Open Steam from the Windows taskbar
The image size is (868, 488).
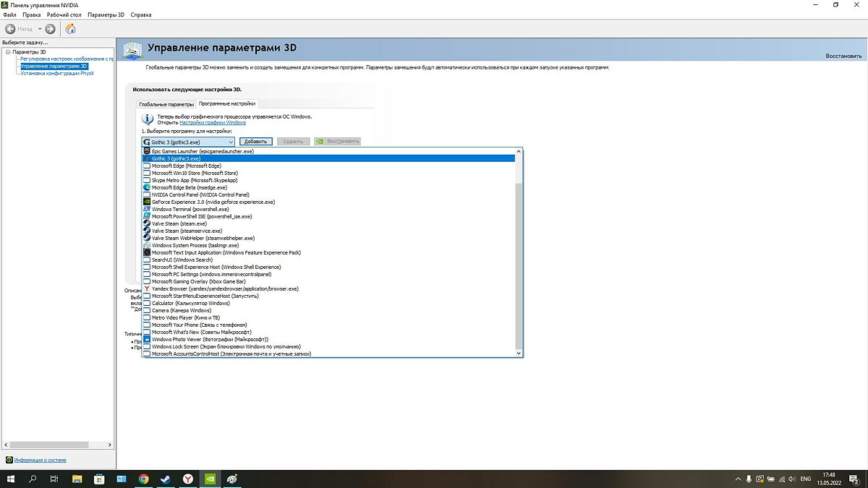point(165,479)
